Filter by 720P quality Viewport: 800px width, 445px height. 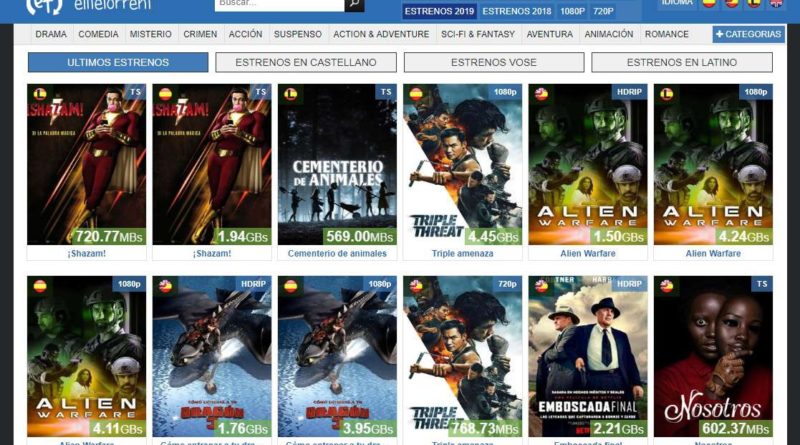click(604, 12)
